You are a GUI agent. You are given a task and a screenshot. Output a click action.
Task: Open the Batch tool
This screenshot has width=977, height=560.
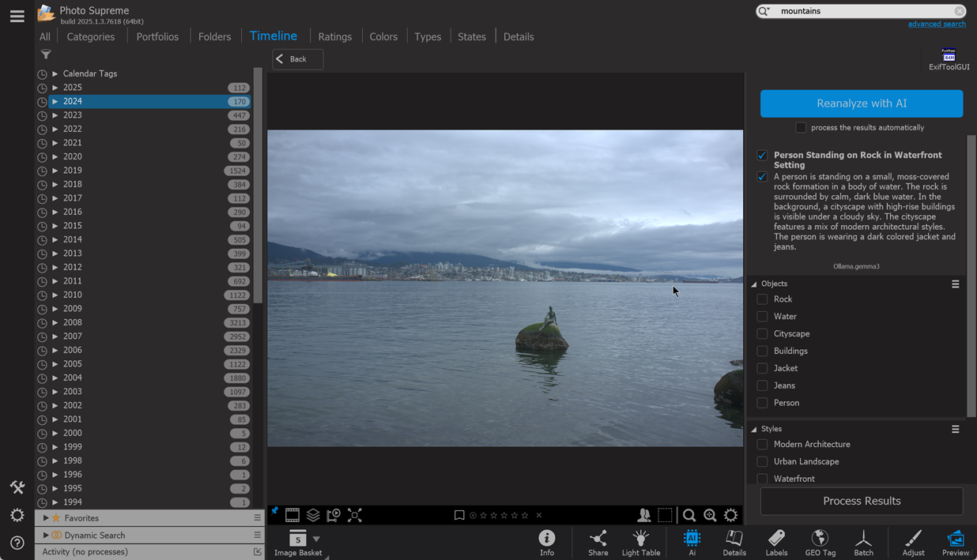tap(863, 543)
